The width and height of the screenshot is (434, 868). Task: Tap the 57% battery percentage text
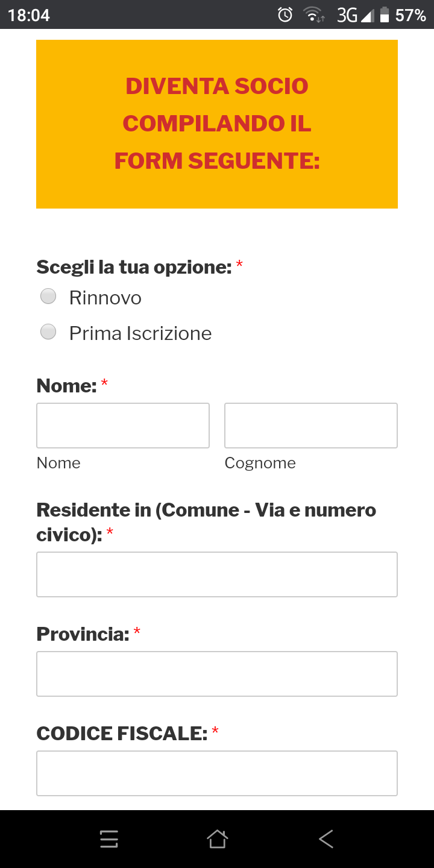(x=410, y=15)
